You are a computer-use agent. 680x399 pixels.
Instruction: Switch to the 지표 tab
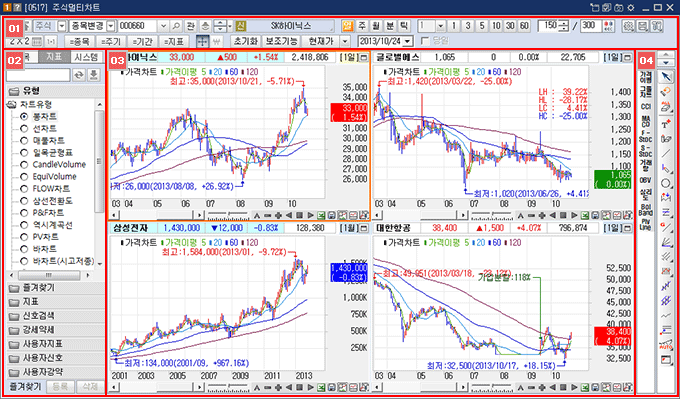pyautogui.click(x=54, y=56)
